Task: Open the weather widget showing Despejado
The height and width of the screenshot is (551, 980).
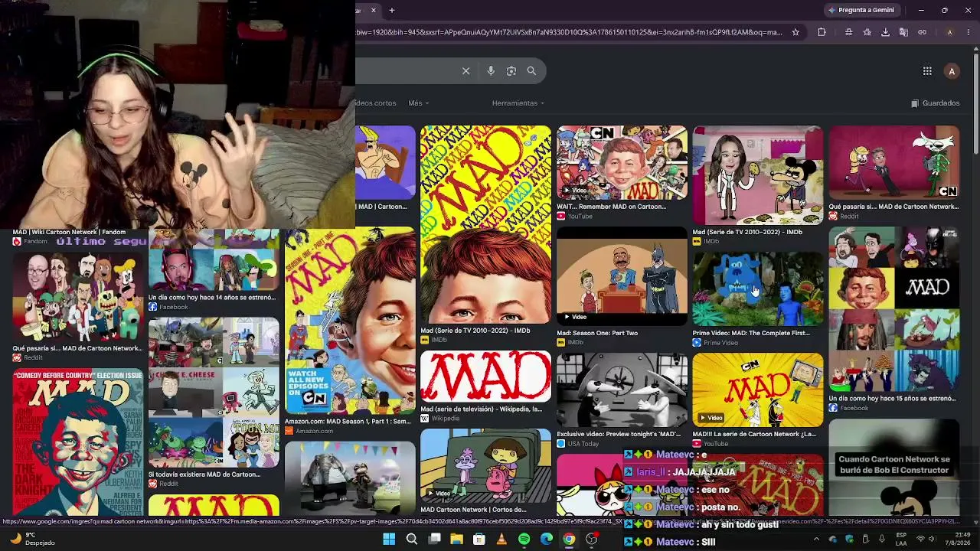Action: pos(31,539)
